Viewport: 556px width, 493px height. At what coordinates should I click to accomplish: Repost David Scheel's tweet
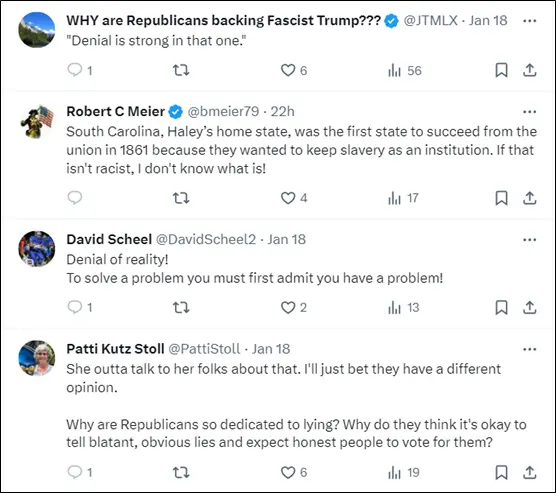tap(181, 307)
